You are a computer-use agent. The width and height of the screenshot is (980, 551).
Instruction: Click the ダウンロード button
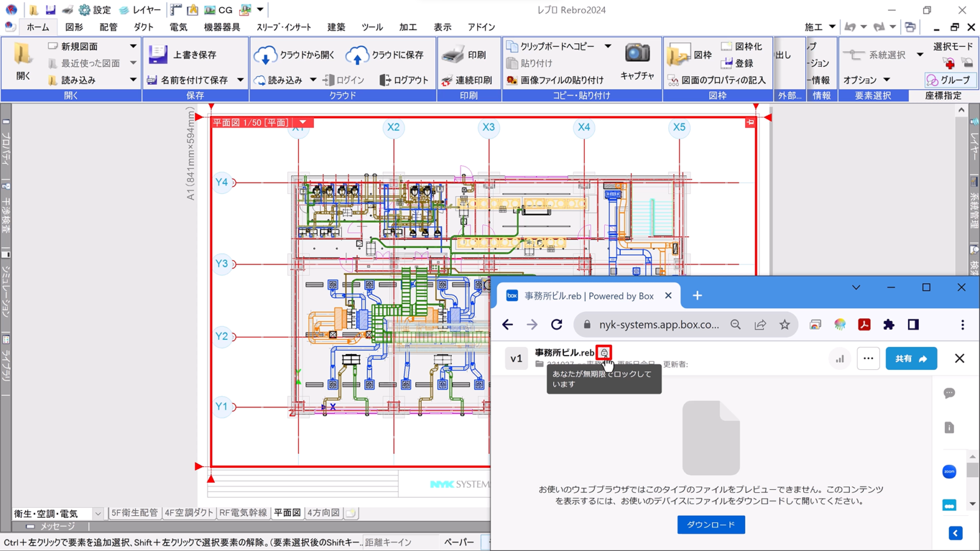click(711, 524)
